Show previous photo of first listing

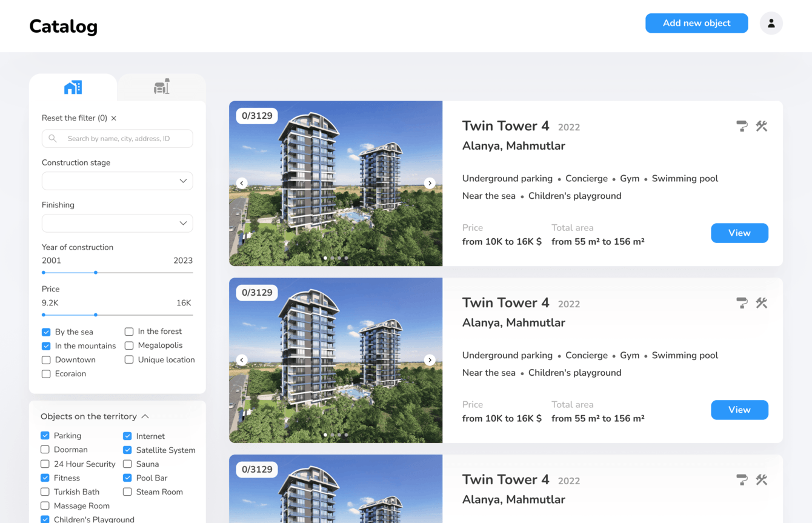coord(242,183)
